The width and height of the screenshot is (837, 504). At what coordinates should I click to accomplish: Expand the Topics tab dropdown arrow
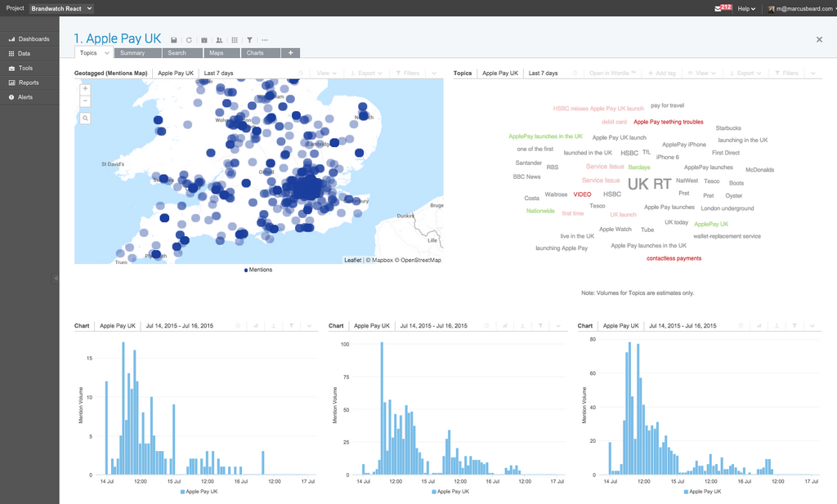tap(107, 53)
